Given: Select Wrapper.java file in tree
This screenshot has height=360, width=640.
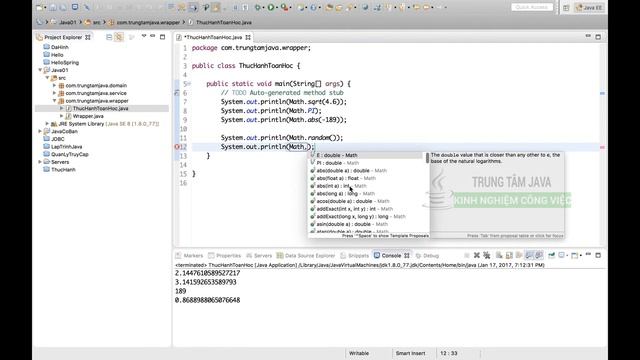Looking at the screenshot, I should pyautogui.click(x=88, y=116).
